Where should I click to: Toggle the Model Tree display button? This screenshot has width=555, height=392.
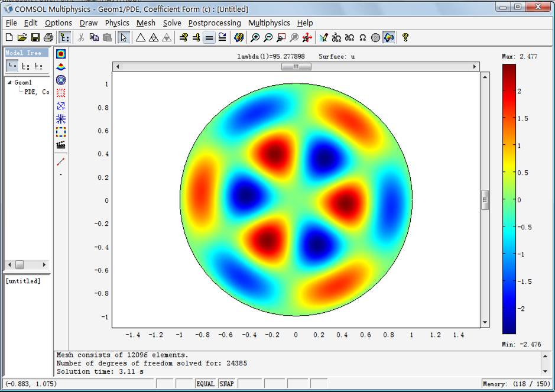64,37
